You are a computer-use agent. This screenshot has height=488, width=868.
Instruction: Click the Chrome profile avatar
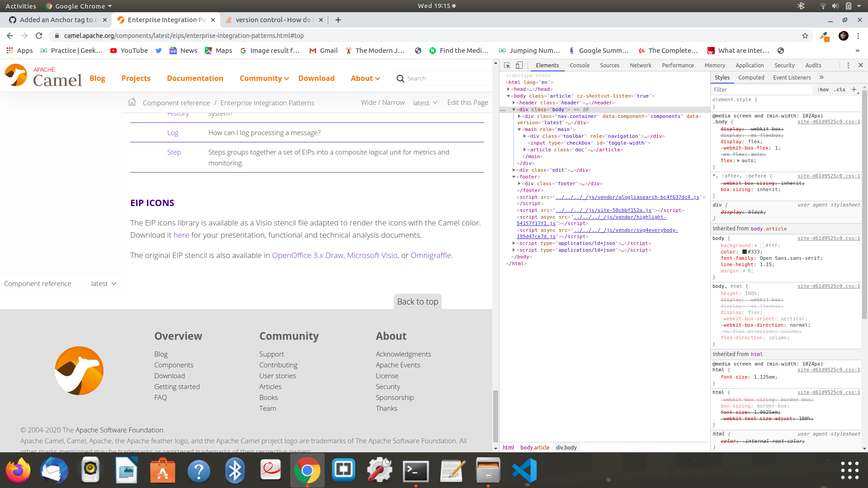[843, 36]
